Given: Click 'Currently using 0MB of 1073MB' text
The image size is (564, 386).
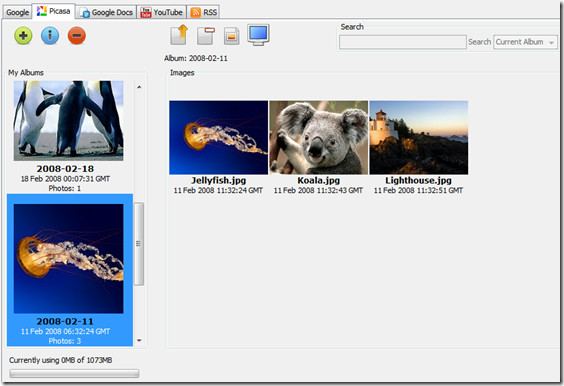Looking at the screenshot, I should (x=60, y=360).
